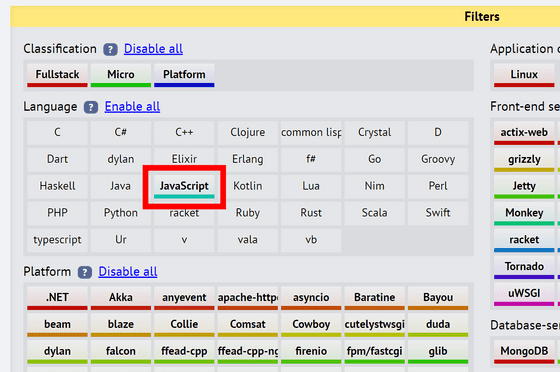Enable the C# language filter
Screen dimensions: 560x372
pos(121,133)
